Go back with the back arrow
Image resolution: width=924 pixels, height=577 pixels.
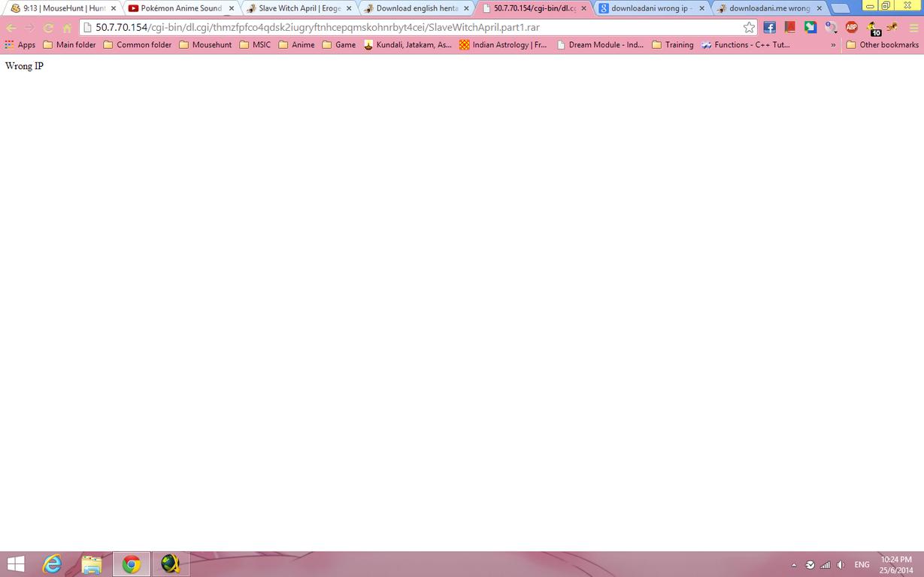pyautogui.click(x=11, y=27)
